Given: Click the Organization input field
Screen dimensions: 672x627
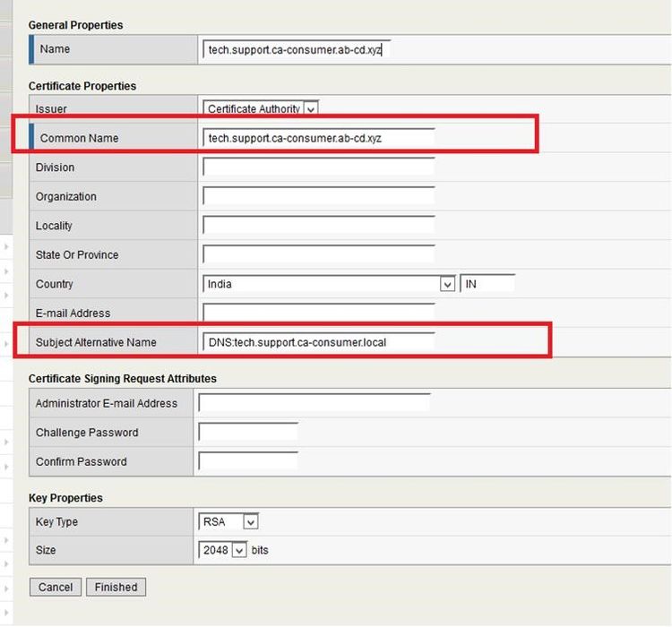Looking at the screenshot, I should [x=318, y=196].
